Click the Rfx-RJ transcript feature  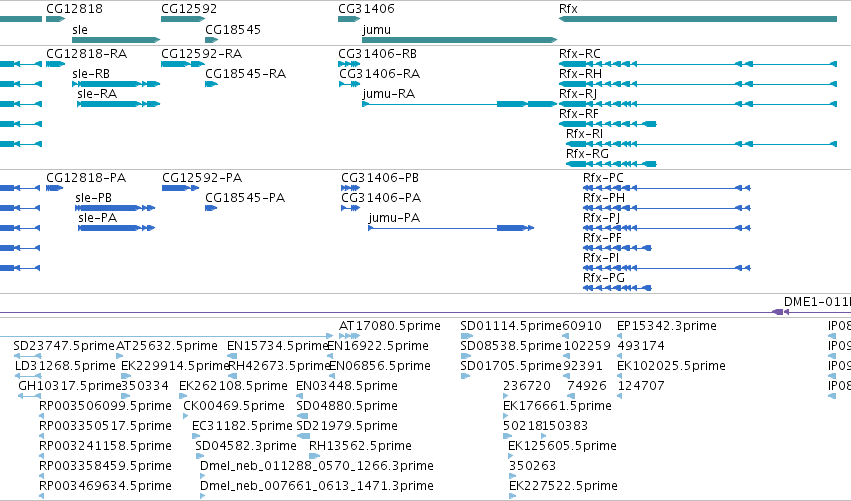(x=698, y=104)
